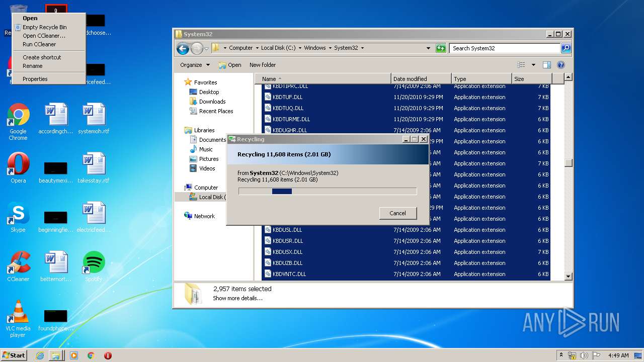The image size is (644, 362).
Task: Click the volume tray icon
Action: [x=584, y=355]
